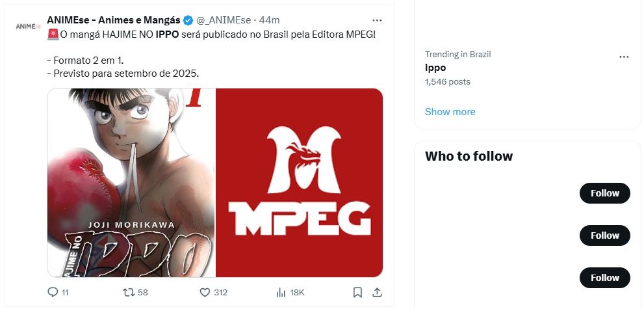Open the share icon on the tweet
Image resolution: width=644 pixels, height=309 pixels.
point(377,292)
